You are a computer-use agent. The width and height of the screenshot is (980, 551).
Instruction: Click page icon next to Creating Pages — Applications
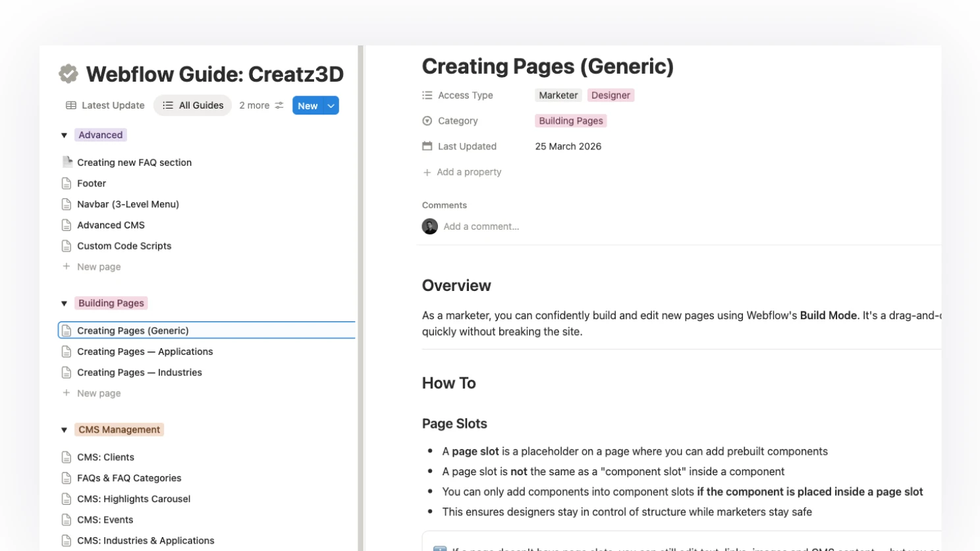point(67,352)
